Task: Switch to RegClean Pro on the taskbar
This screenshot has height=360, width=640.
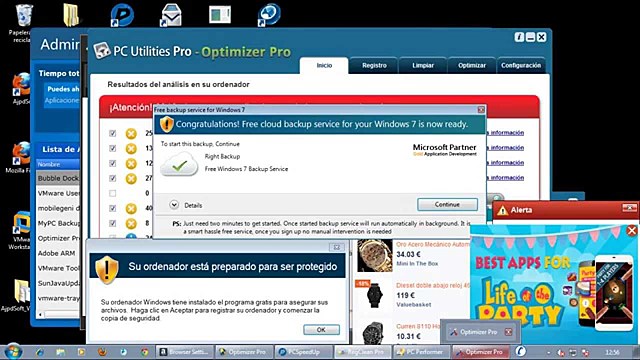Action: [362, 351]
